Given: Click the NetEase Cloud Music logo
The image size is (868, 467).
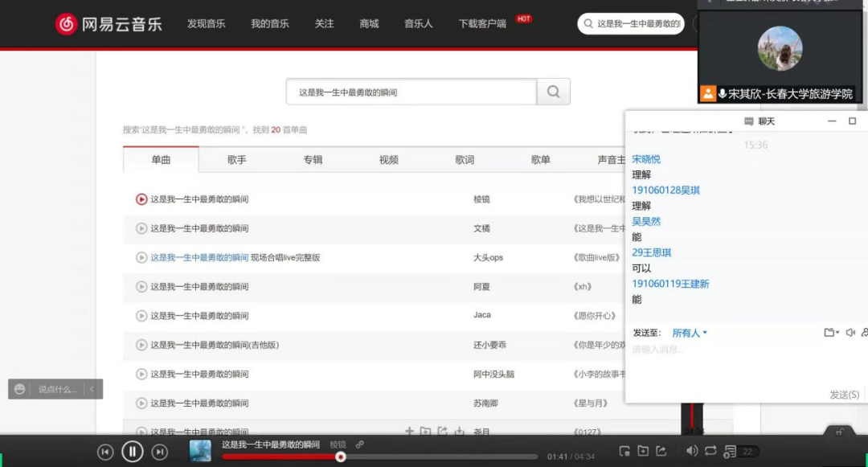Looking at the screenshot, I should click(108, 24).
